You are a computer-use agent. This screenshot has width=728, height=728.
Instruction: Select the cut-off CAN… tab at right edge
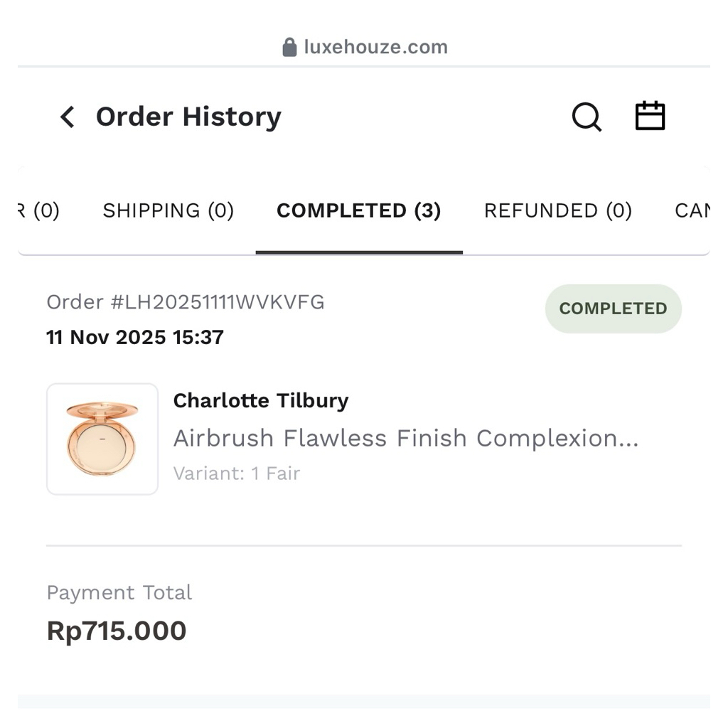click(692, 210)
